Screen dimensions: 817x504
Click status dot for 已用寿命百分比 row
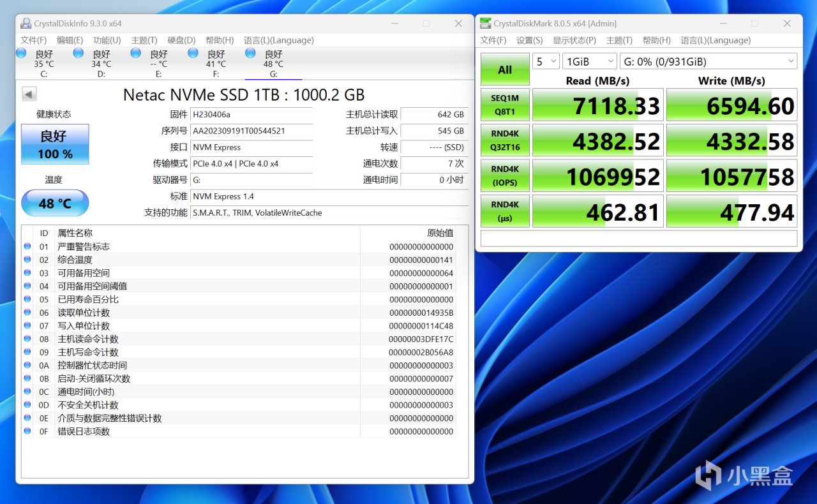(27, 299)
